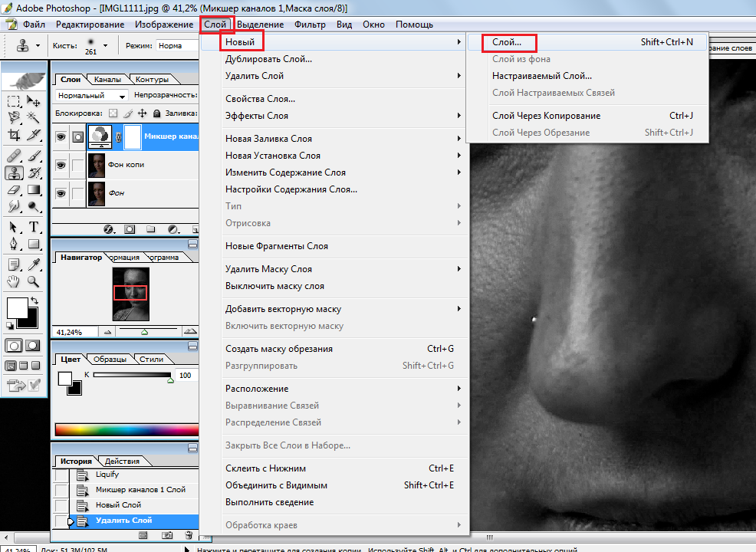Image resolution: width=756 pixels, height=552 pixels.
Task: Open the Фильтр menu
Action: (310, 25)
